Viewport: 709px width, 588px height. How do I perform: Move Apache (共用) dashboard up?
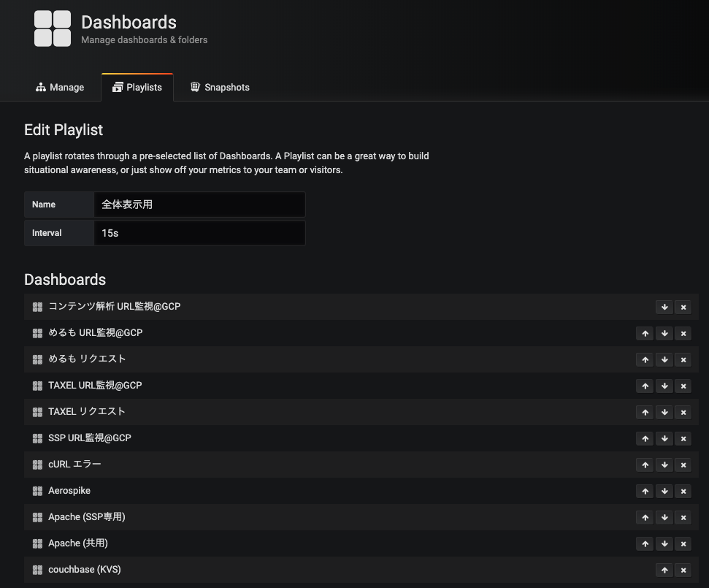click(645, 544)
